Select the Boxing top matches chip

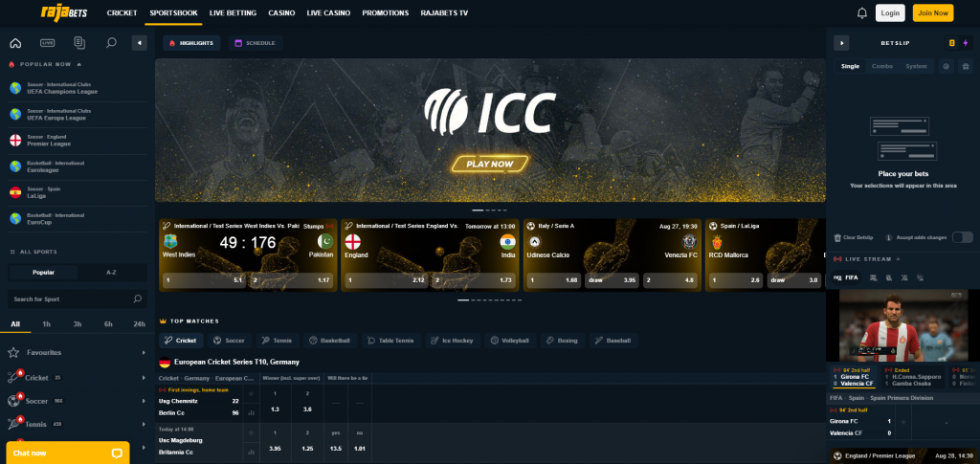[562, 341]
